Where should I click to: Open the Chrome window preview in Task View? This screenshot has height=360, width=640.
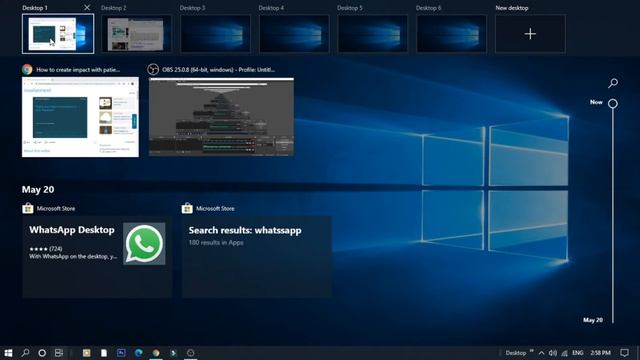click(80, 117)
